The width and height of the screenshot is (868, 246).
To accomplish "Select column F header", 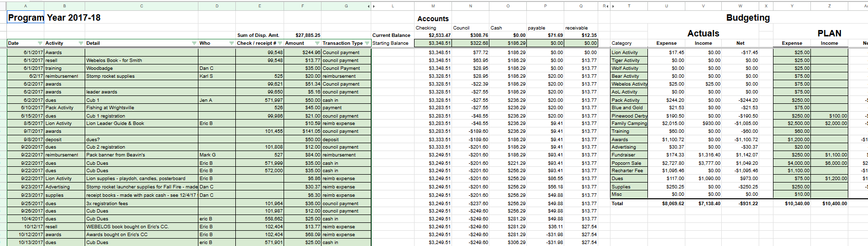I will coord(303,6).
